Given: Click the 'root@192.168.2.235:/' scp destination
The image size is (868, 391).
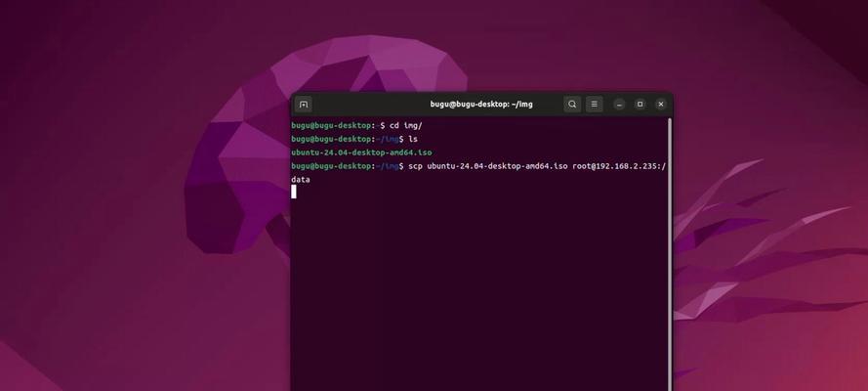Looking at the screenshot, I should [619, 166].
